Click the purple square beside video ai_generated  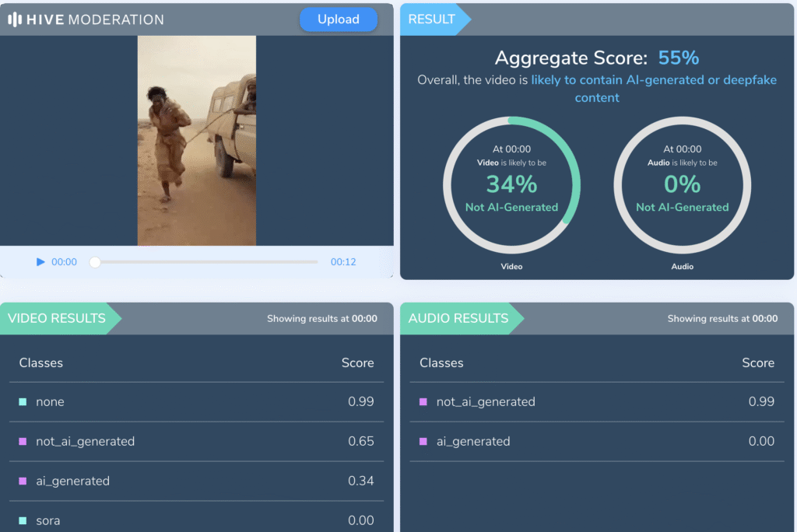click(x=23, y=481)
